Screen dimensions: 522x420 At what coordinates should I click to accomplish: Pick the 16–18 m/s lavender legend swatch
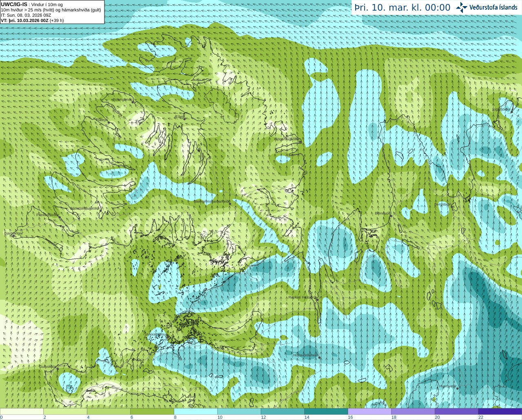coord(369,411)
